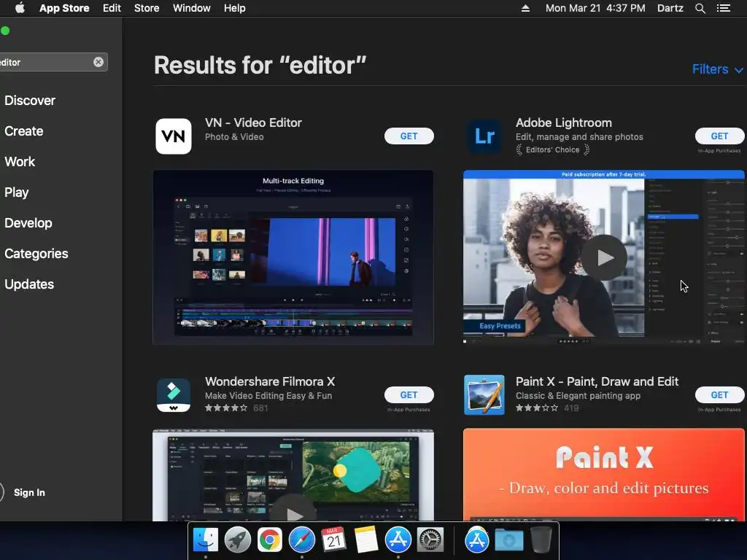This screenshot has width=747, height=560.
Task: Go to the Develop section
Action: click(28, 223)
